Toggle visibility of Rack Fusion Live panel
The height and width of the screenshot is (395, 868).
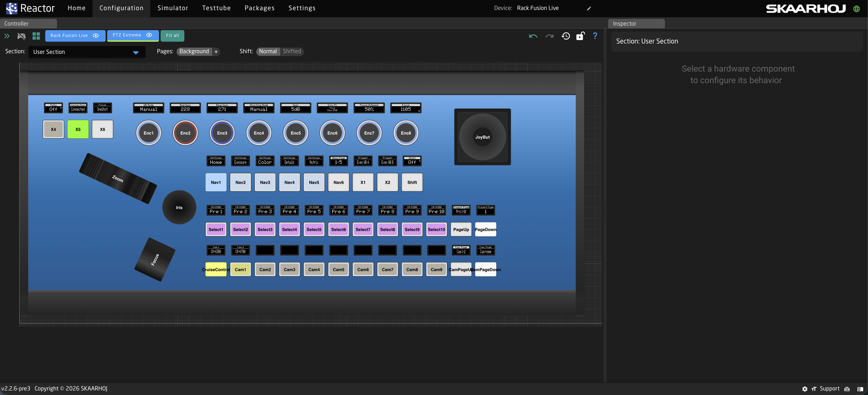pos(96,35)
